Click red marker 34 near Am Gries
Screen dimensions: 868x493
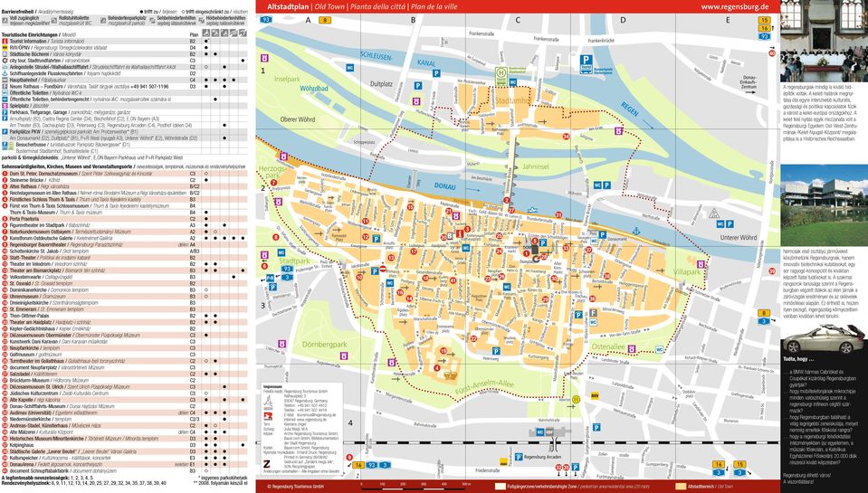click(566, 136)
